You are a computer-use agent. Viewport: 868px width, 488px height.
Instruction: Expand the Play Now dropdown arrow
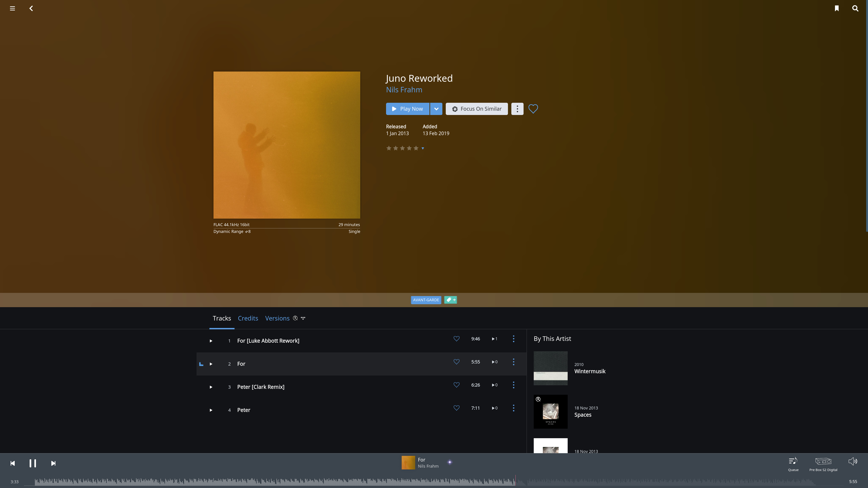[x=436, y=109]
